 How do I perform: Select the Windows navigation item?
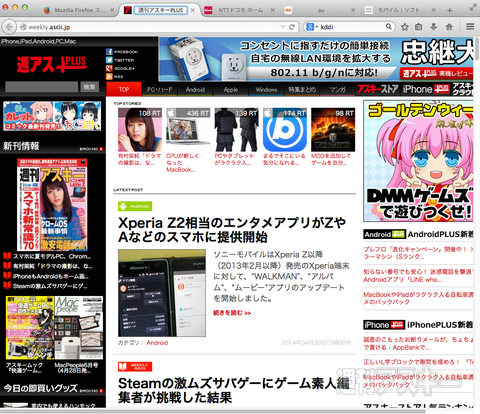266,89
